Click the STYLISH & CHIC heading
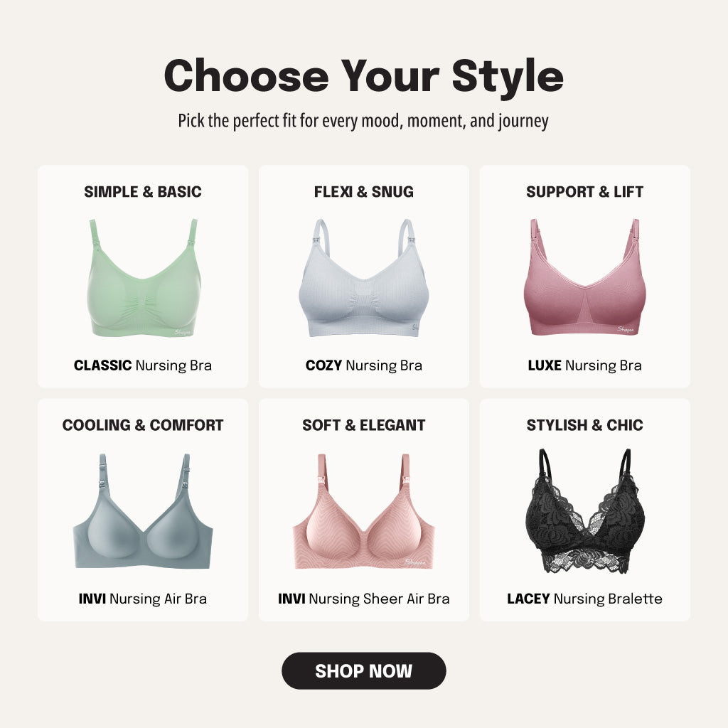The height and width of the screenshot is (728, 728). (x=584, y=425)
